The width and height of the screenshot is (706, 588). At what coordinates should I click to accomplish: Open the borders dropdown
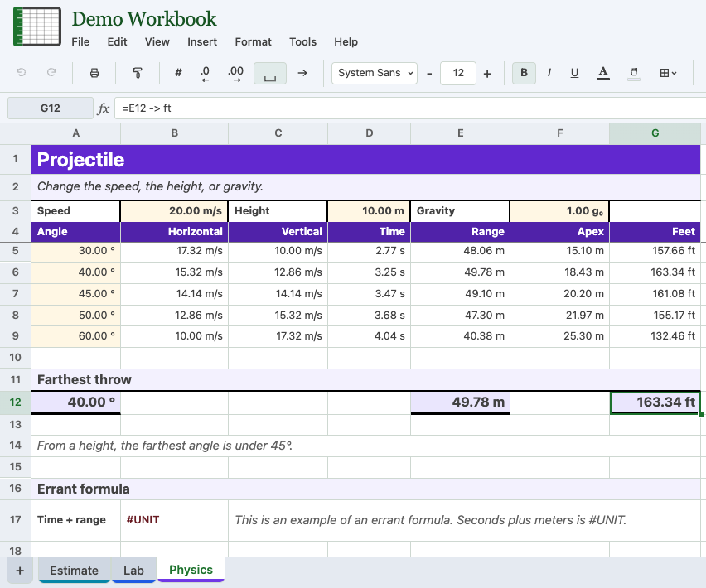point(668,73)
